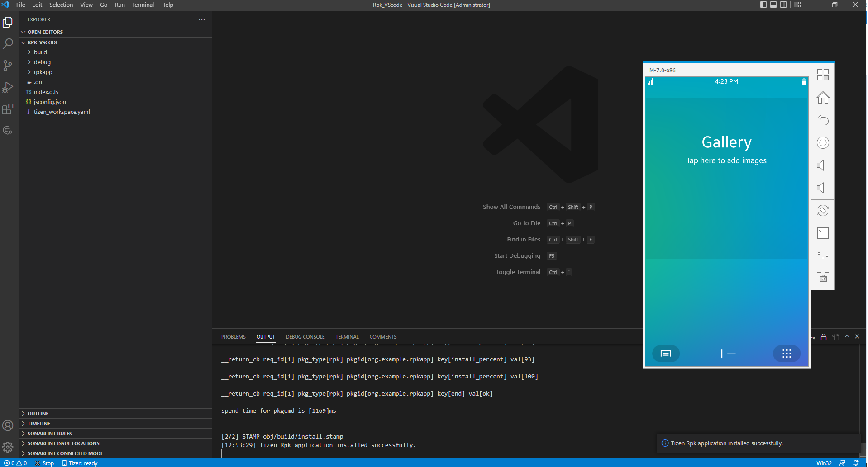Take a screenshot in the Tizen emulator

(823, 278)
